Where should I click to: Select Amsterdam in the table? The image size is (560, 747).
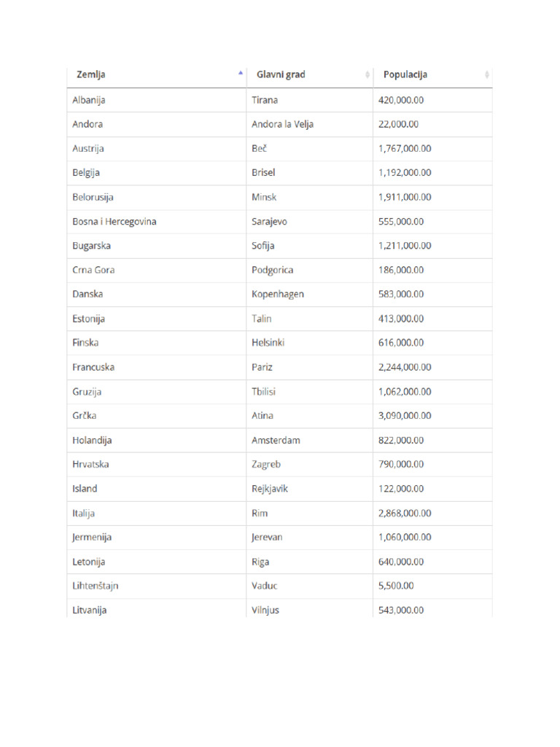(276, 440)
